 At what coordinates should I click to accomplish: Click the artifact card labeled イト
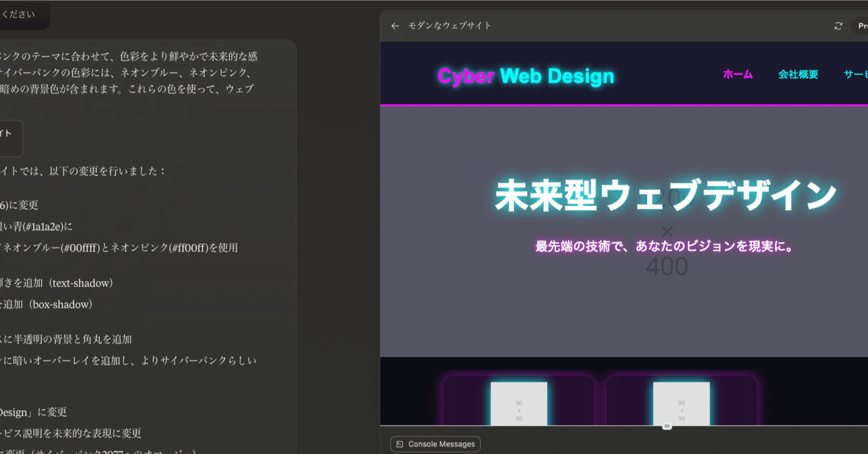tap(11, 138)
